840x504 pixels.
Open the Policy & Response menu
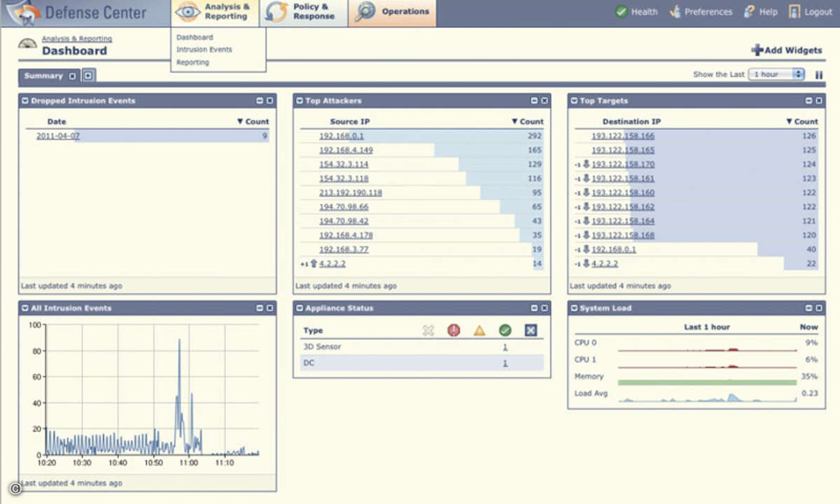[302, 12]
